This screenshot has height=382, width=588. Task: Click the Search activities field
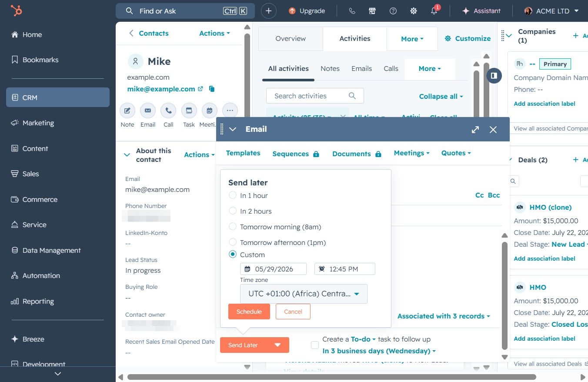point(315,96)
